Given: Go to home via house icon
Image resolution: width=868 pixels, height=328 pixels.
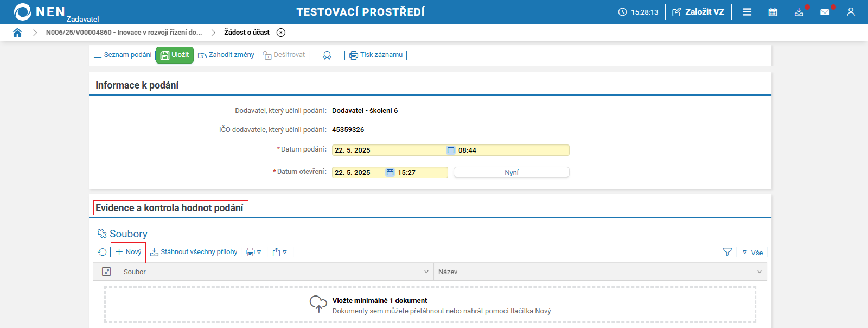Looking at the screenshot, I should tap(17, 33).
